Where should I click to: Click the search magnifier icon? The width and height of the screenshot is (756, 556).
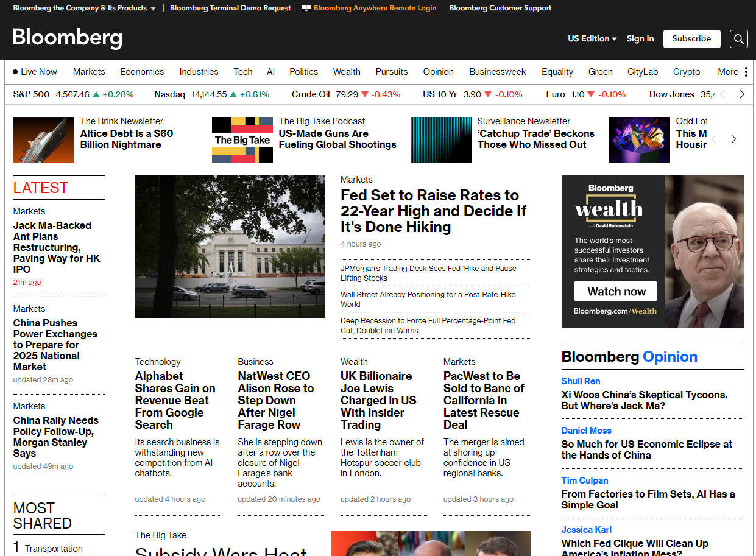tap(738, 39)
